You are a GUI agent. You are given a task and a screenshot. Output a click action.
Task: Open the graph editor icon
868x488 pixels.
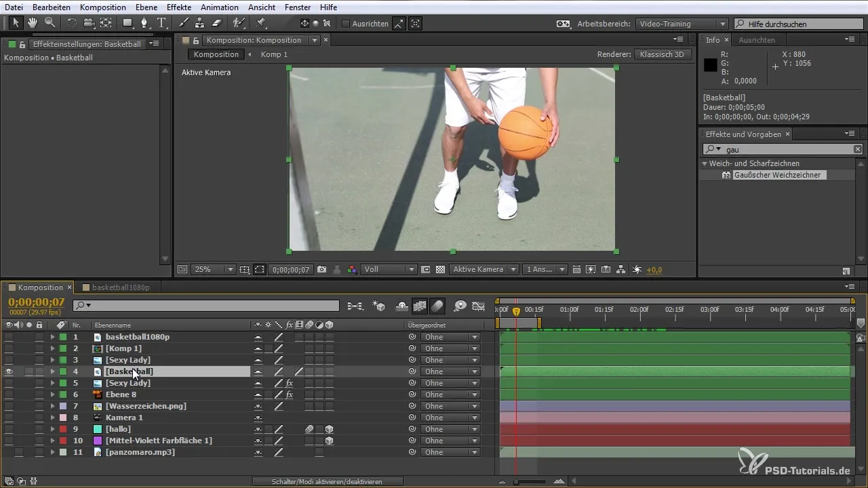tap(479, 306)
